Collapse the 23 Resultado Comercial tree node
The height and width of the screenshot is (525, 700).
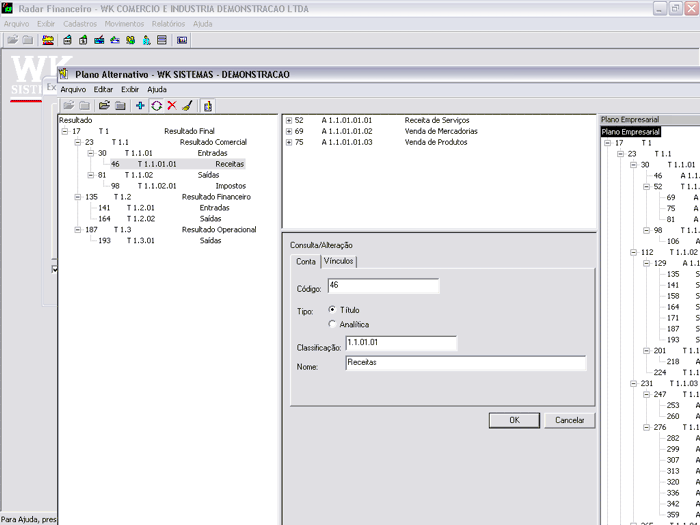pyautogui.click(x=77, y=142)
